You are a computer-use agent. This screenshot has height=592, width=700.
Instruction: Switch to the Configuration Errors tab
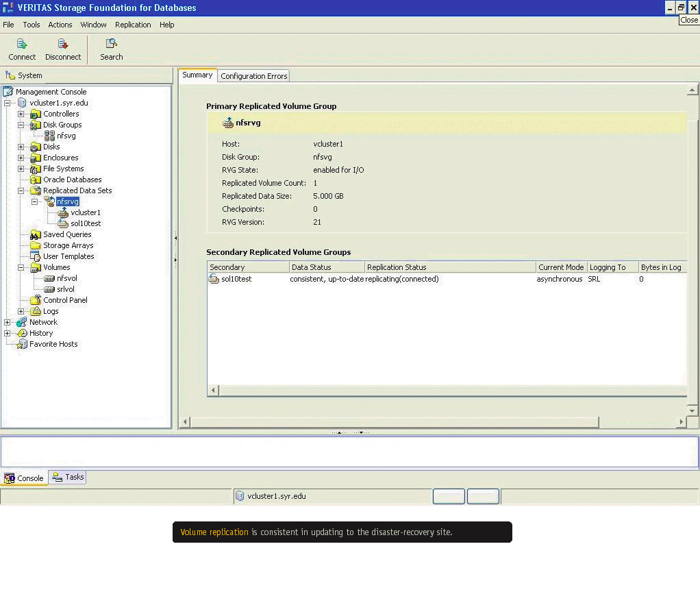tap(253, 76)
